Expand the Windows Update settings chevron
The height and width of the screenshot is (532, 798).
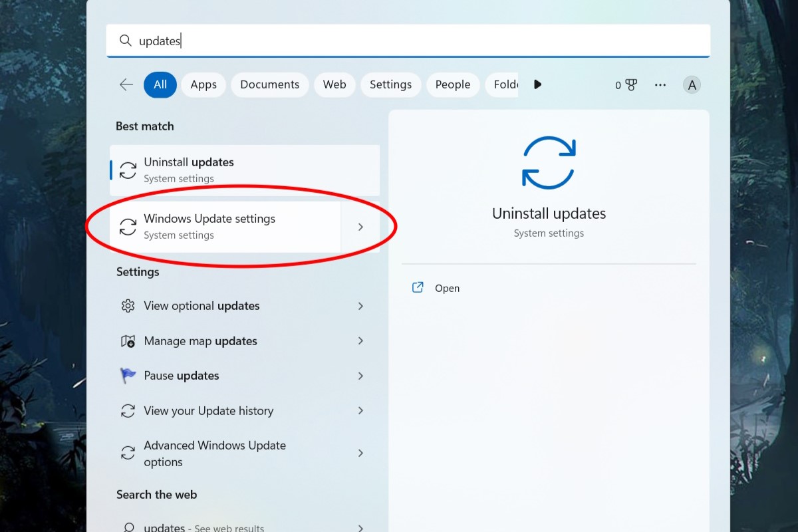click(360, 227)
